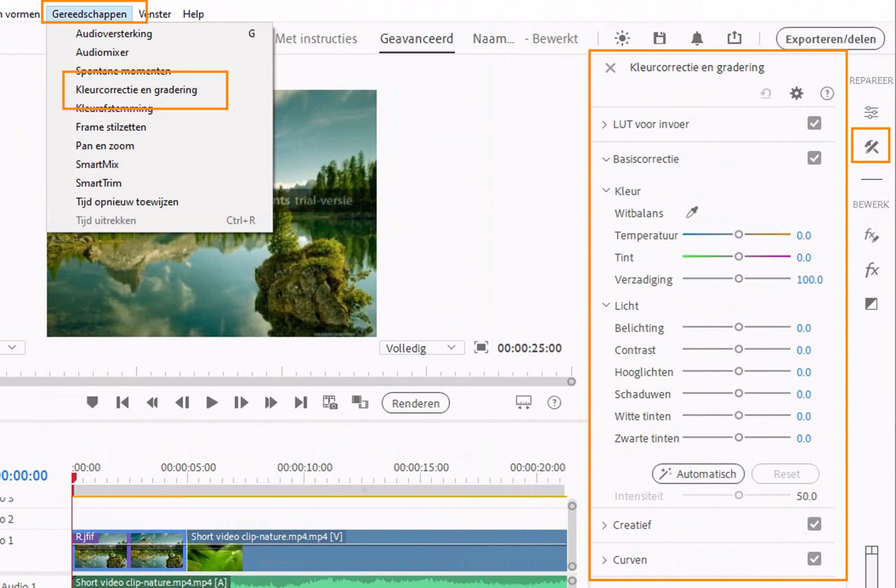Choose SmartTrim from menu
The height and width of the screenshot is (588, 896).
pyautogui.click(x=159, y=183)
